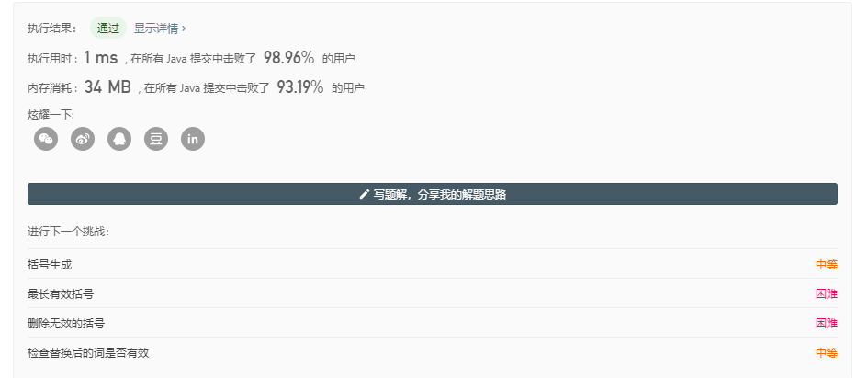Open next challenge 括号生成
This screenshot has height=378, width=868.
pos(50,265)
